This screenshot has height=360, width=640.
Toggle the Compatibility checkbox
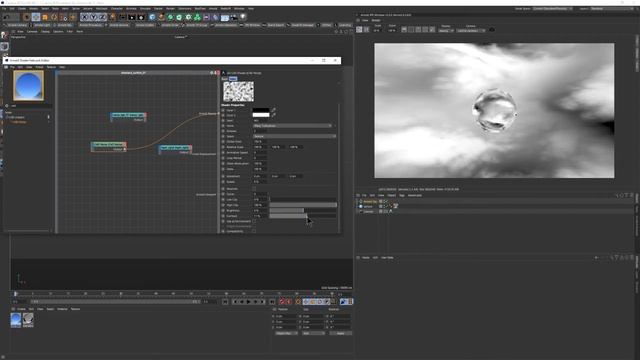click(254, 231)
